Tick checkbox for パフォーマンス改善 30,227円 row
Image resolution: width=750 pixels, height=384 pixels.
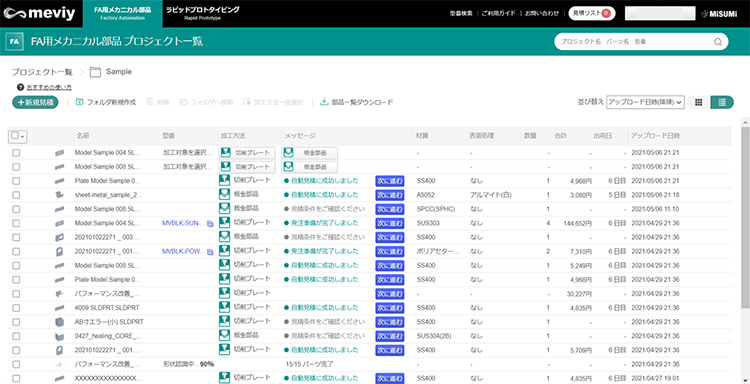click(x=16, y=294)
